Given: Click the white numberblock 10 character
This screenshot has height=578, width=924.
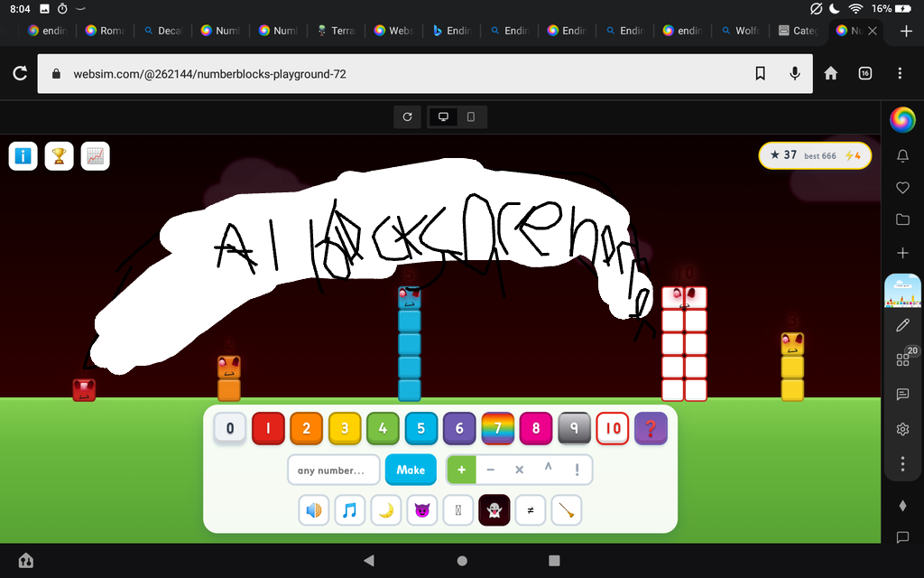Looking at the screenshot, I should pos(684,344).
